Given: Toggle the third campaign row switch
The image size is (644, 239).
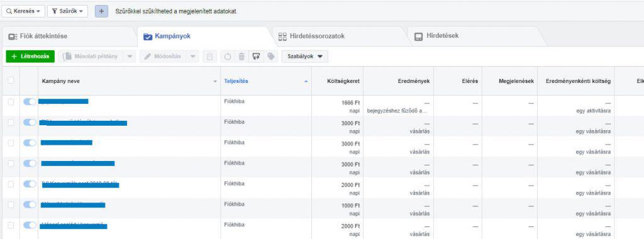Looking at the screenshot, I should pyautogui.click(x=30, y=143).
